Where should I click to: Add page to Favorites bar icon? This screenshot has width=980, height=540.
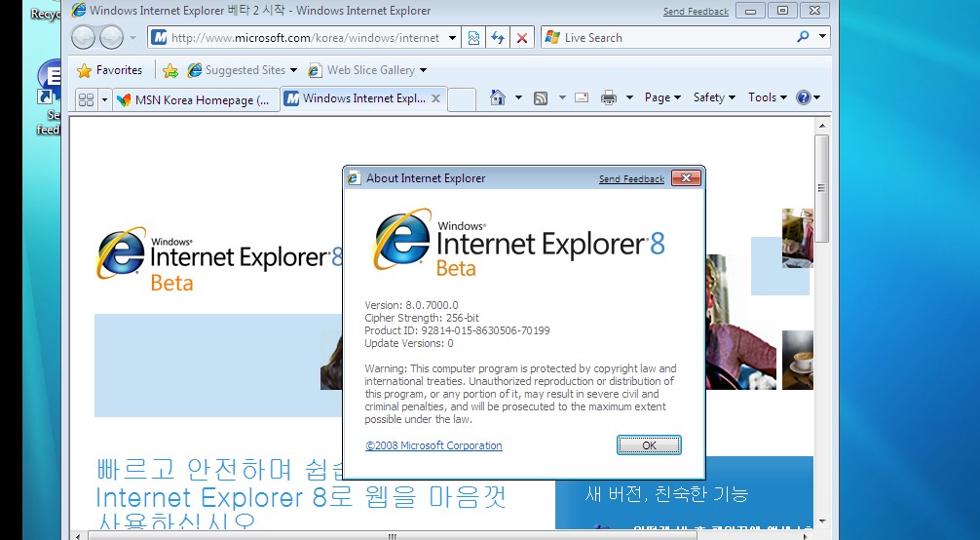point(170,71)
